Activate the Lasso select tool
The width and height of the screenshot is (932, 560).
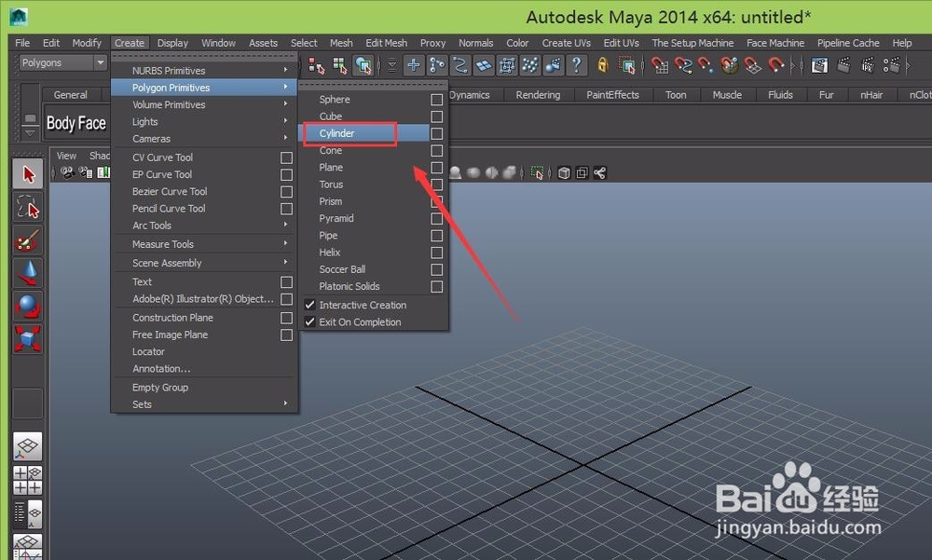point(28,208)
